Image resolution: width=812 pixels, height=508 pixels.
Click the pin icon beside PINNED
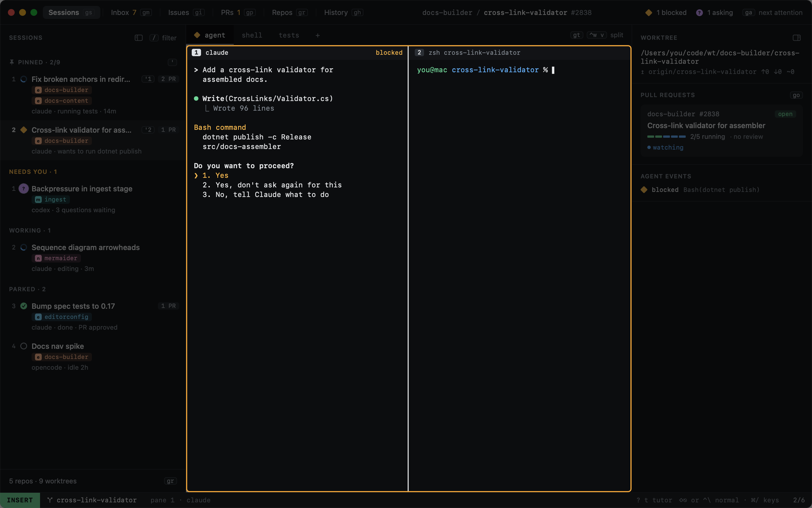tap(12, 62)
